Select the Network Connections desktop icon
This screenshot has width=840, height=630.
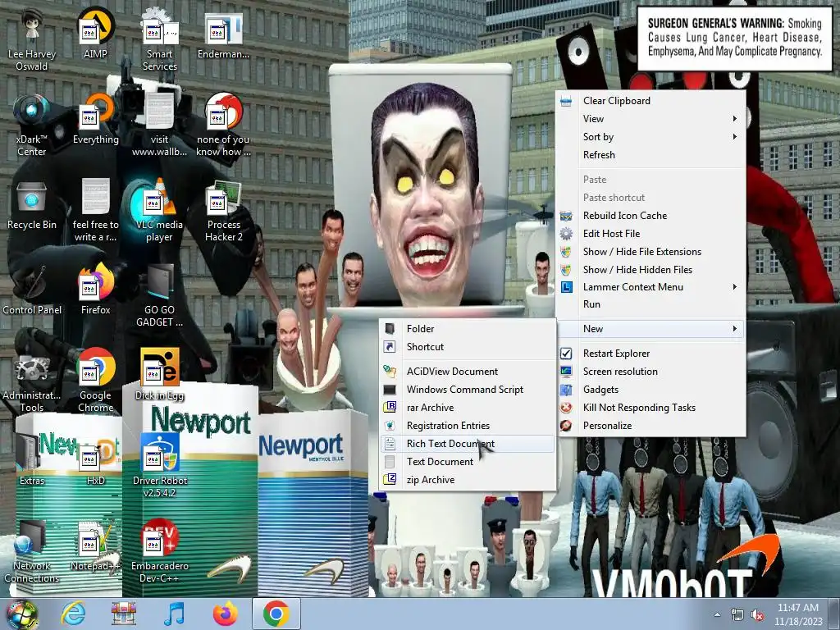[x=32, y=552]
